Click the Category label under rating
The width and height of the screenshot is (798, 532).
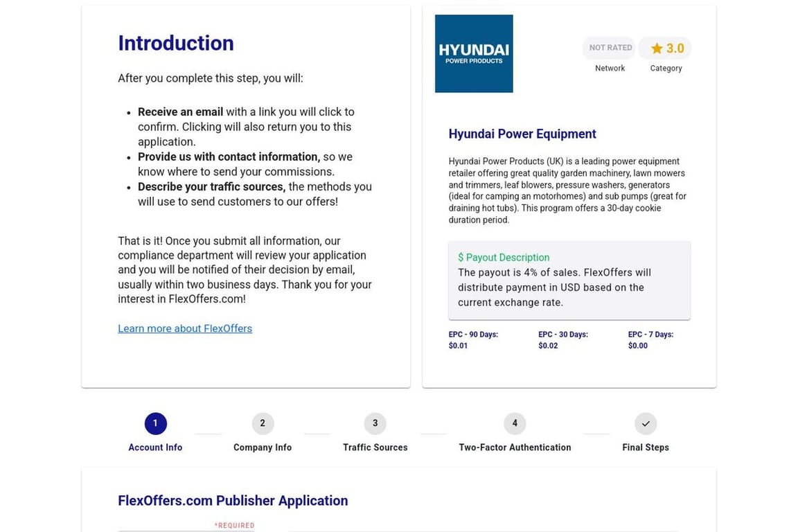pyautogui.click(x=666, y=68)
